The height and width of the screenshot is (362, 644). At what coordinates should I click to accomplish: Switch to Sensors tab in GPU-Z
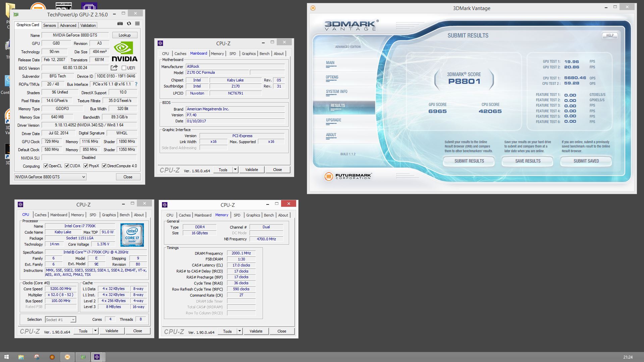[x=49, y=25]
